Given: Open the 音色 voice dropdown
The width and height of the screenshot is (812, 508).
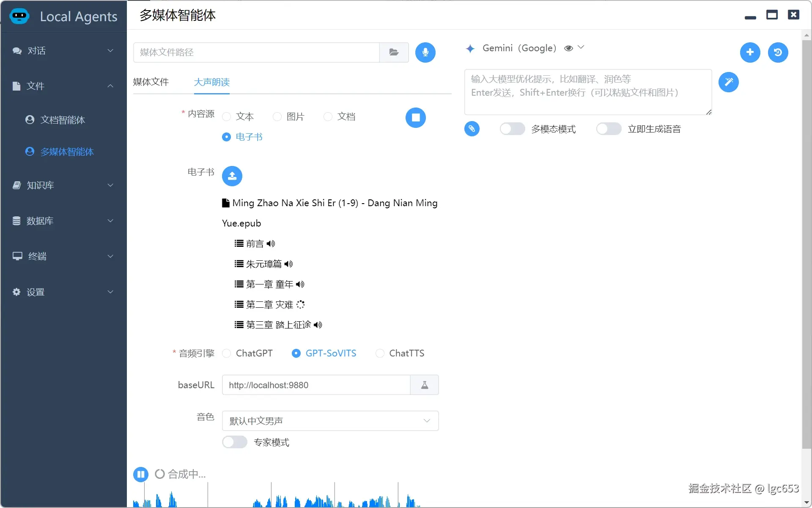Looking at the screenshot, I should pyautogui.click(x=330, y=421).
